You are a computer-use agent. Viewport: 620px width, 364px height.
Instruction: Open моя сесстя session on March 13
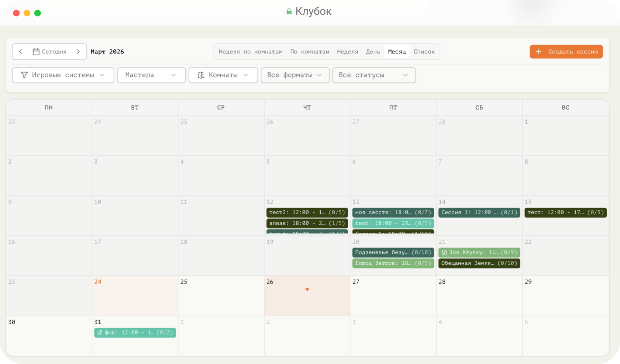393,212
